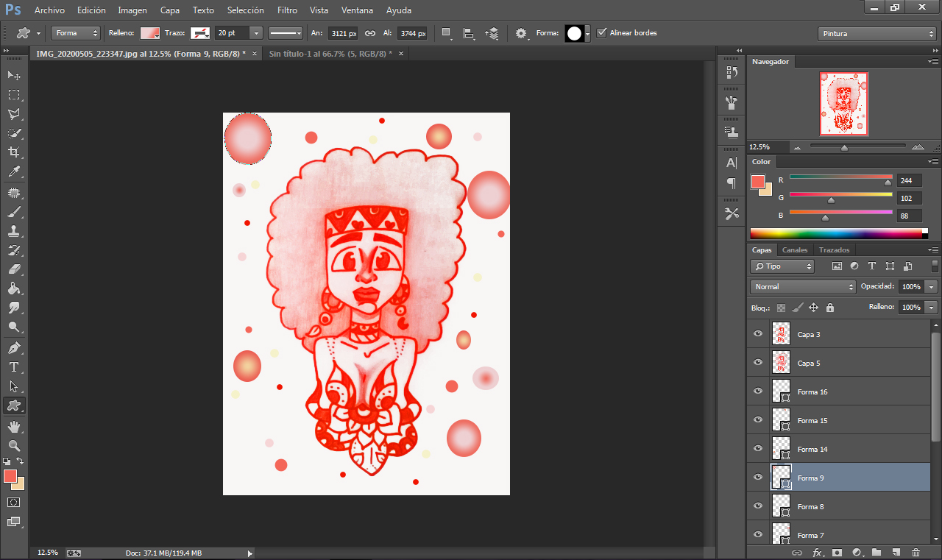Image resolution: width=942 pixels, height=560 pixels.
Task: Create a new layer
Action: (x=896, y=552)
